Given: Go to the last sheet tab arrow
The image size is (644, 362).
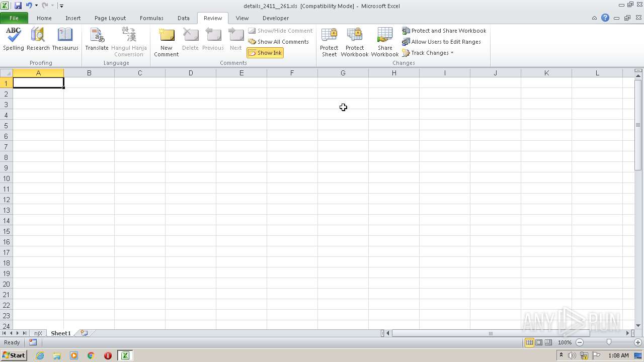Looking at the screenshot, I should point(24,333).
